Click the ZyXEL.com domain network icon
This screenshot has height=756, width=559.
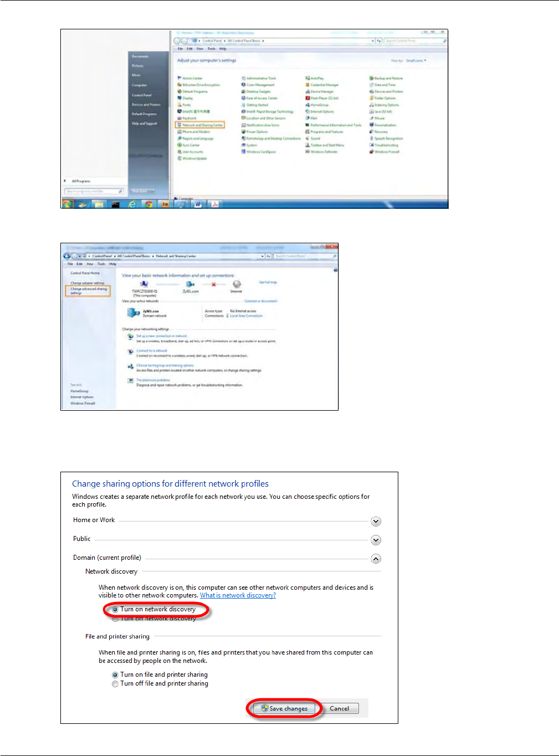click(x=134, y=313)
